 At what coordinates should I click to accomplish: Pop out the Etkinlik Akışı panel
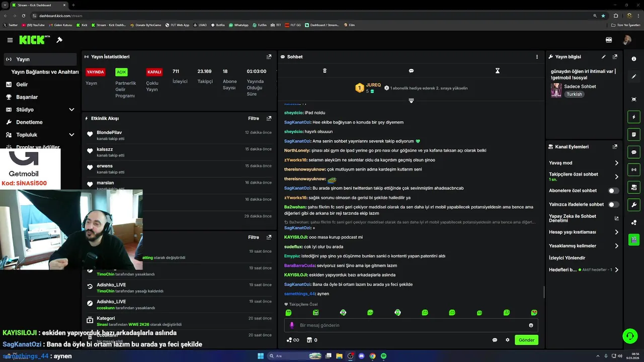pyautogui.click(x=269, y=118)
